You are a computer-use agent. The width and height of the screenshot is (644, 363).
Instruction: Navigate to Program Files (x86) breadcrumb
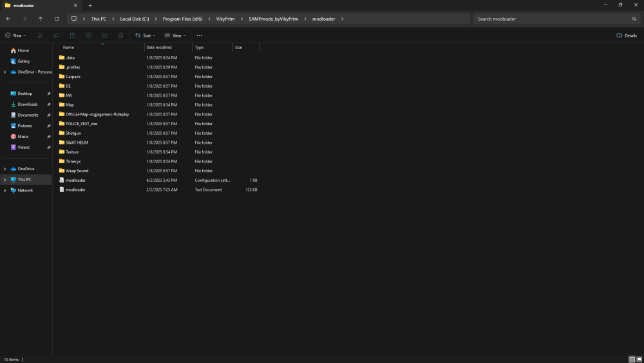(182, 19)
